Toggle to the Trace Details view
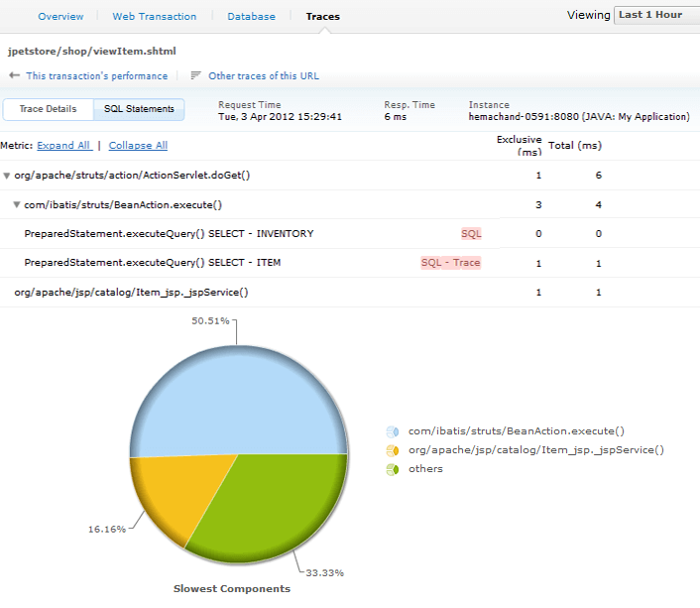Image resolution: width=700 pixels, height=608 pixels. pyautogui.click(x=48, y=109)
